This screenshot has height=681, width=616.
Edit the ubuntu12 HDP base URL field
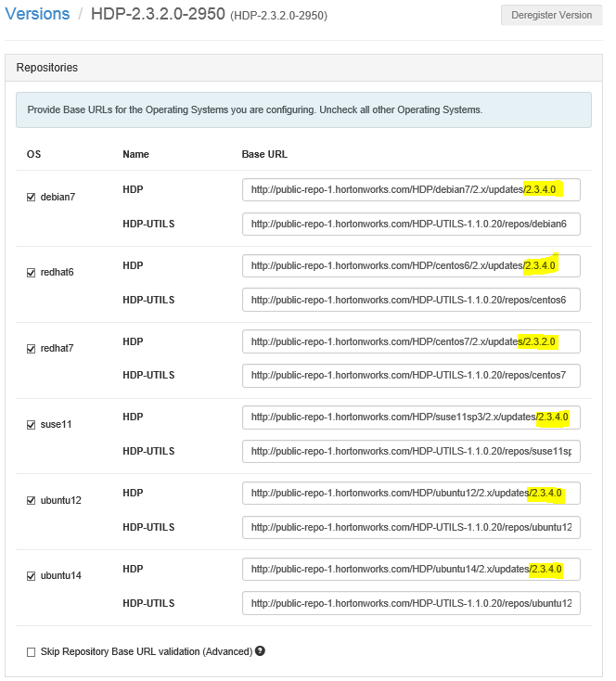click(411, 494)
